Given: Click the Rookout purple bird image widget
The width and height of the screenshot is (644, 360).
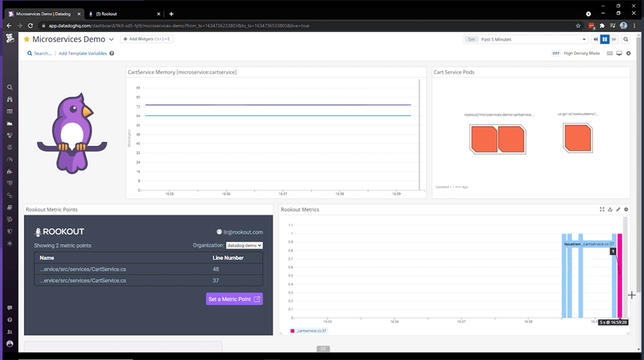Looking at the screenshot, I should click(73, 133).
